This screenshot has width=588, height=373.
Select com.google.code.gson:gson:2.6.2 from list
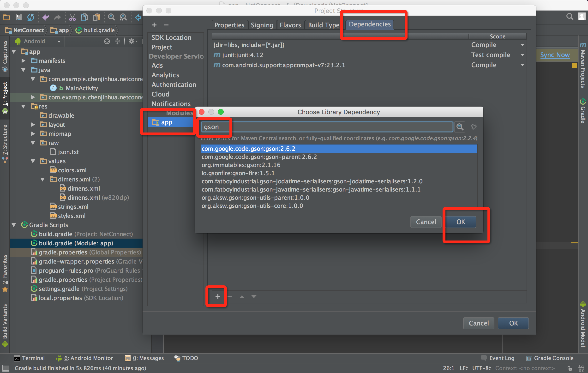click(339, 148)
